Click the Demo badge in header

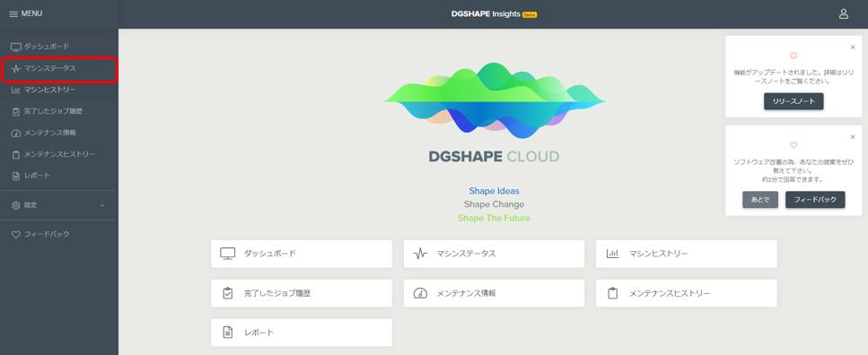530,14
